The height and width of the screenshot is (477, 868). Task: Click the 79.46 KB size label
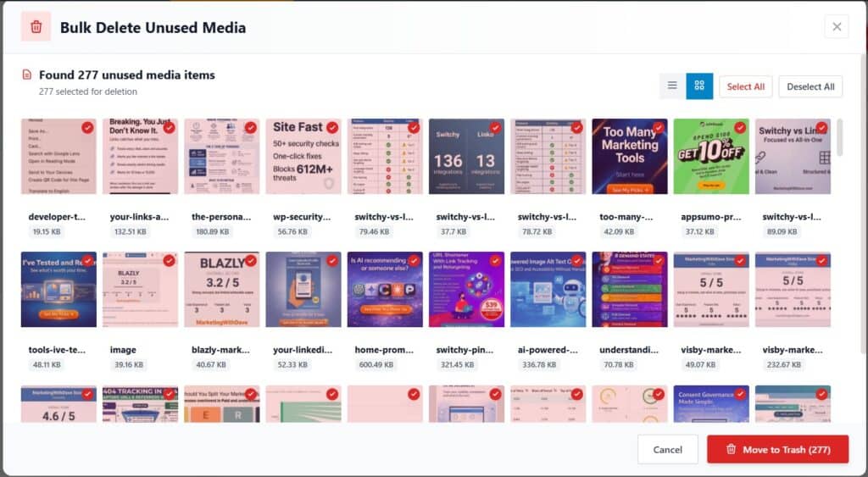coord(374,232)
